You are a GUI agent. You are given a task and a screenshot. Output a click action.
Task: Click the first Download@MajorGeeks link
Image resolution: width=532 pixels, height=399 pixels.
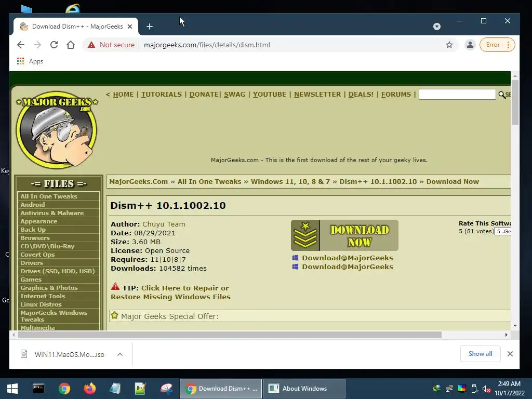pos(348,258)
